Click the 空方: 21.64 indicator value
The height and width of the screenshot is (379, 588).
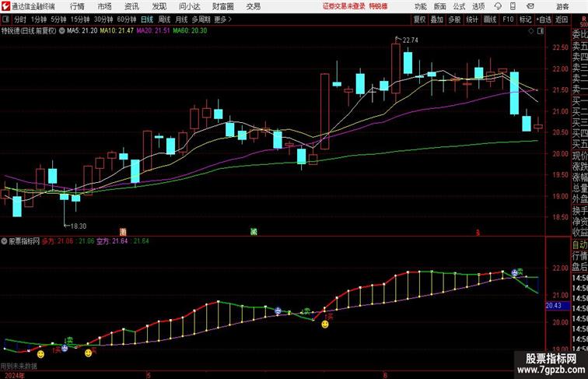click(x=112, y=241)
